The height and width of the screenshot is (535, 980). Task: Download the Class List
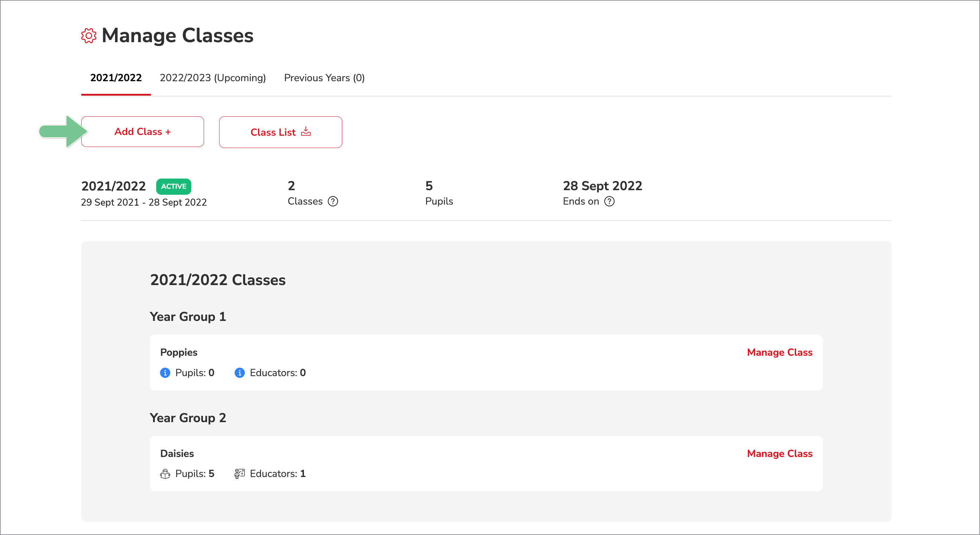[x=280, y=132]
